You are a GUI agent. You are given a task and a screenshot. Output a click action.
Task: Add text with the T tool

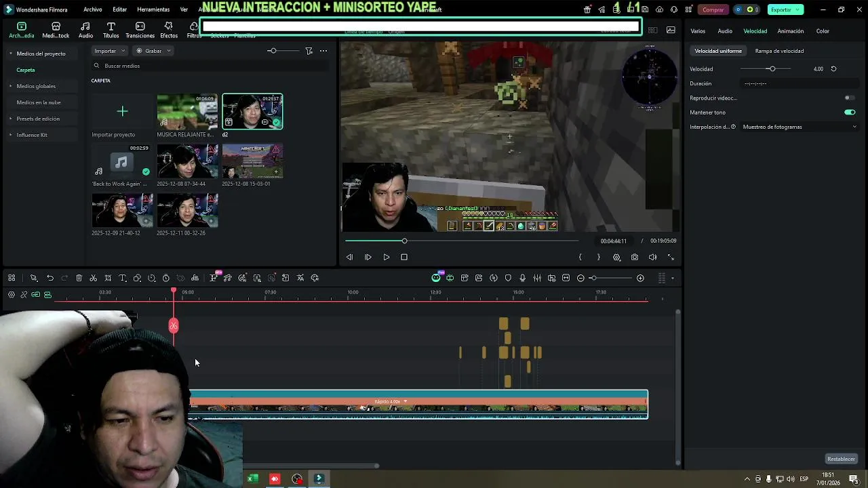point(123,278)
